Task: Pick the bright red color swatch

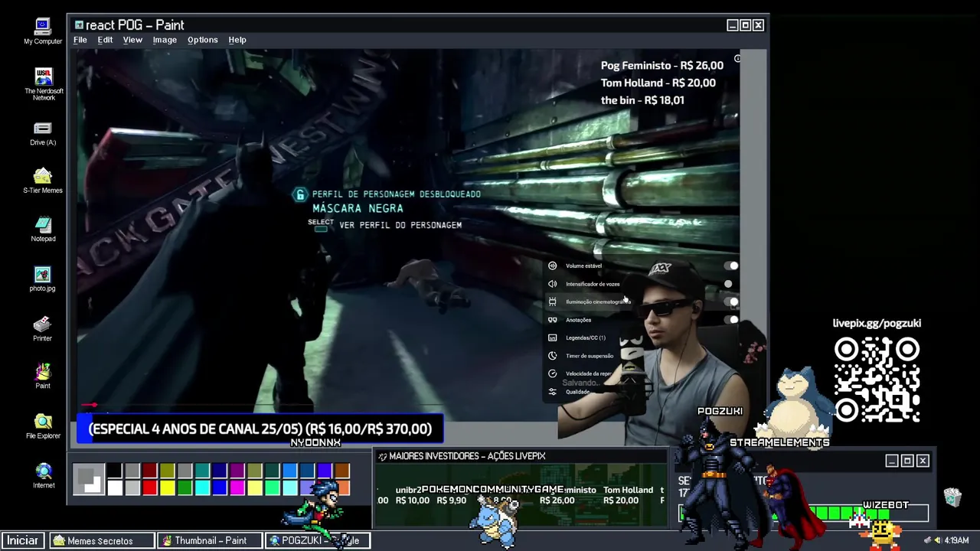Action: tap(150, 487)
